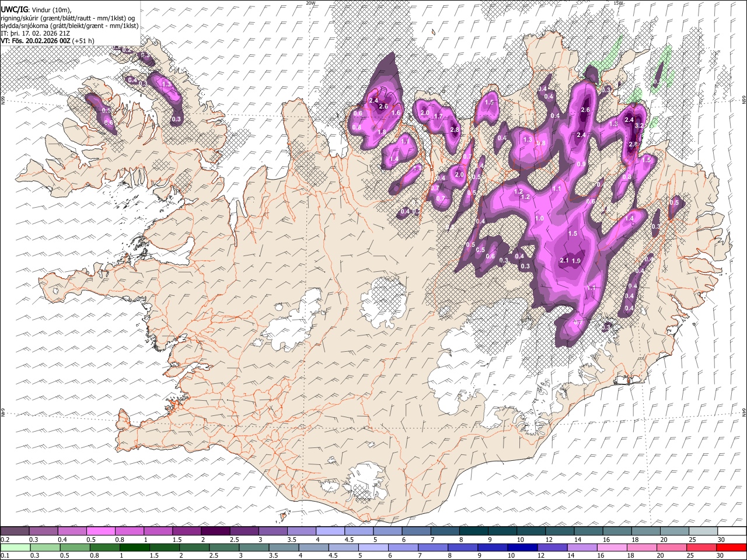Click the 2.1 precipitation value on the map
The width and height of the screenshot is (747, 560).
click(564, 261)
